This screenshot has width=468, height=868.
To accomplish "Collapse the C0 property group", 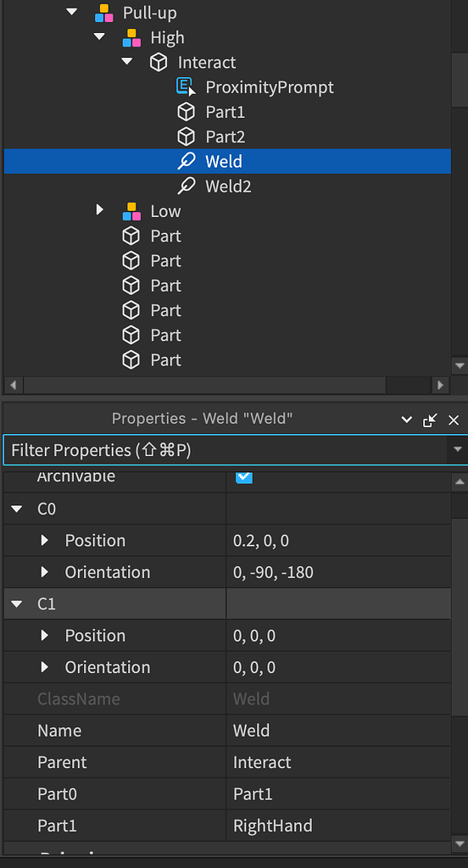I will pyautogui.click(x=17, y=509).
